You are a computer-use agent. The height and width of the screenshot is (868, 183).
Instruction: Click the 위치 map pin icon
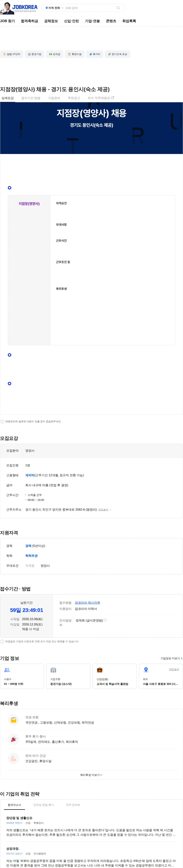point(146,670)
